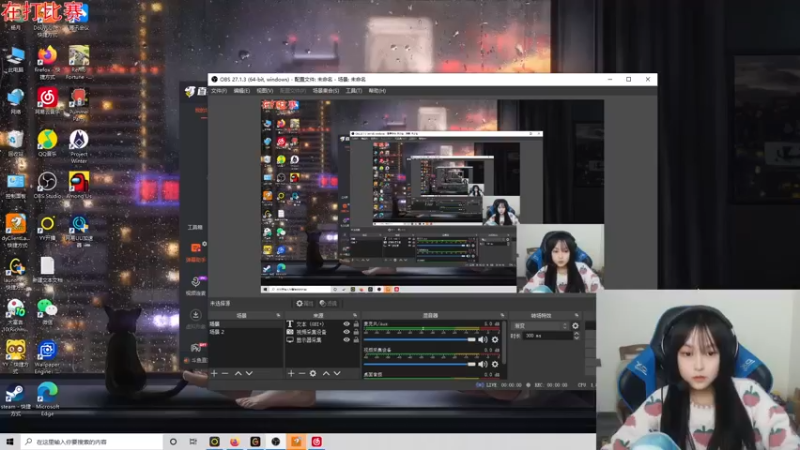This screenshot has width=800, height=450.
Task: Mute the video capture device audio
Action: coord(483,364)
